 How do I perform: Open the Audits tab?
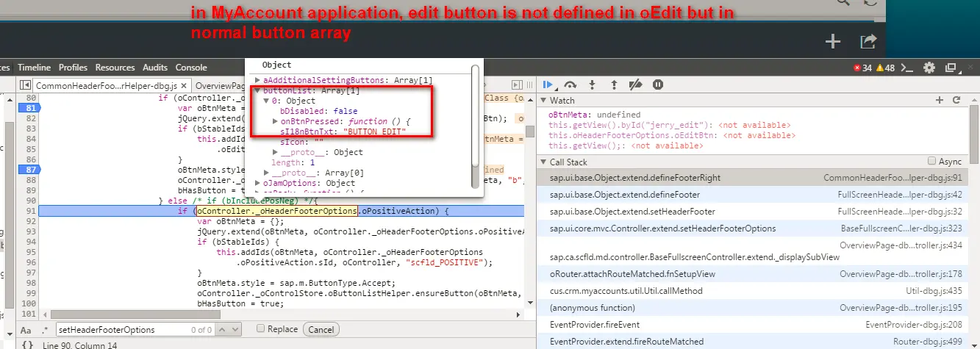click(154, 68)
